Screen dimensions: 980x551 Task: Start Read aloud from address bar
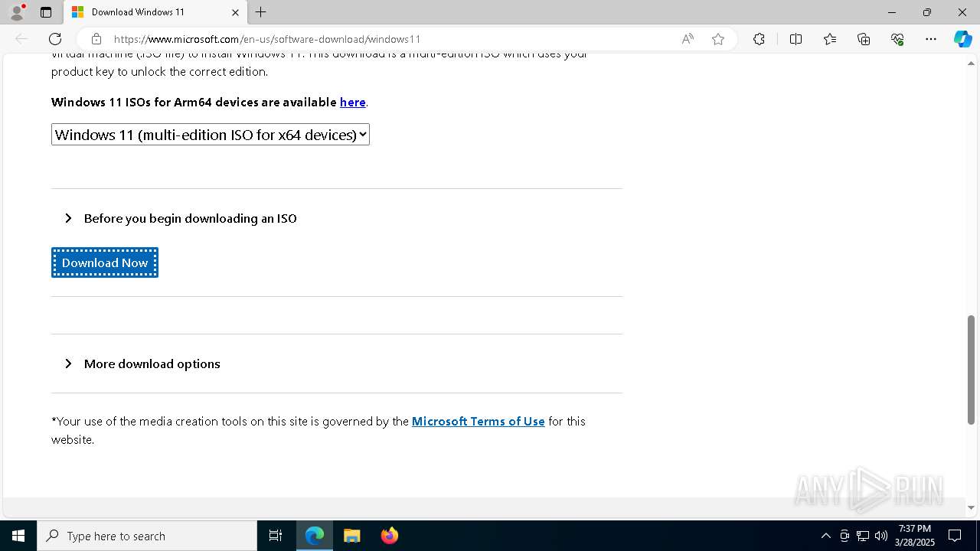coord(688,39)
